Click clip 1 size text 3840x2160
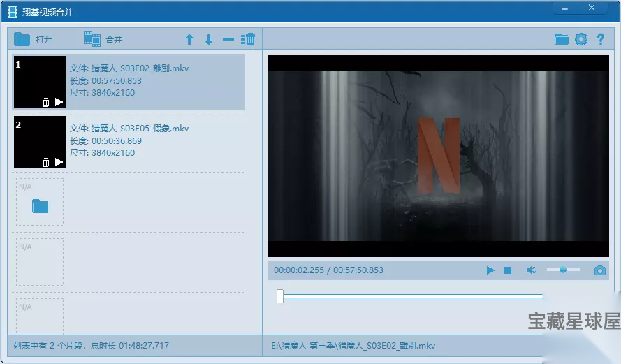The height and width of the screenshot is (364, 621). point(113,93)
